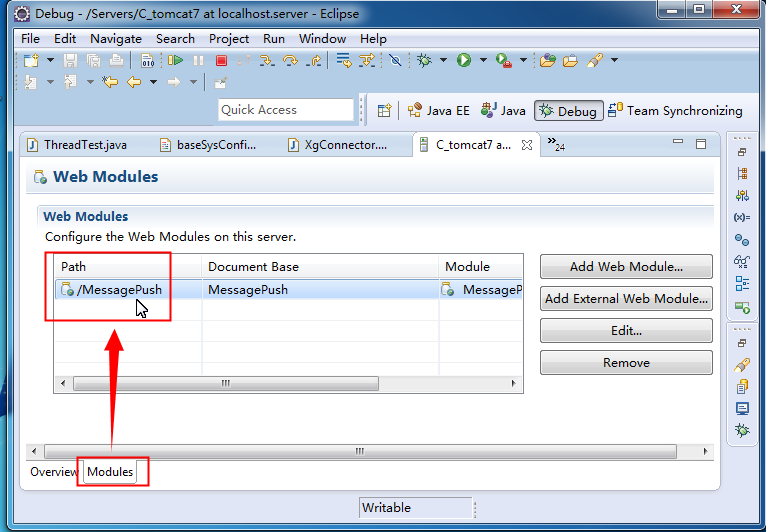
Task: Switch to XgConnector editor tab
Action: (x=338, y=145)
